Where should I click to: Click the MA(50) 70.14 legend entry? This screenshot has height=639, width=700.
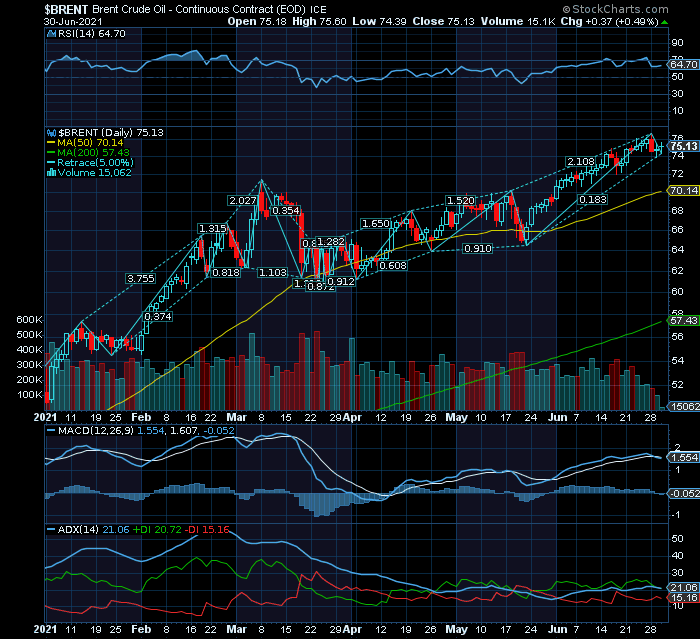[90, 142]
